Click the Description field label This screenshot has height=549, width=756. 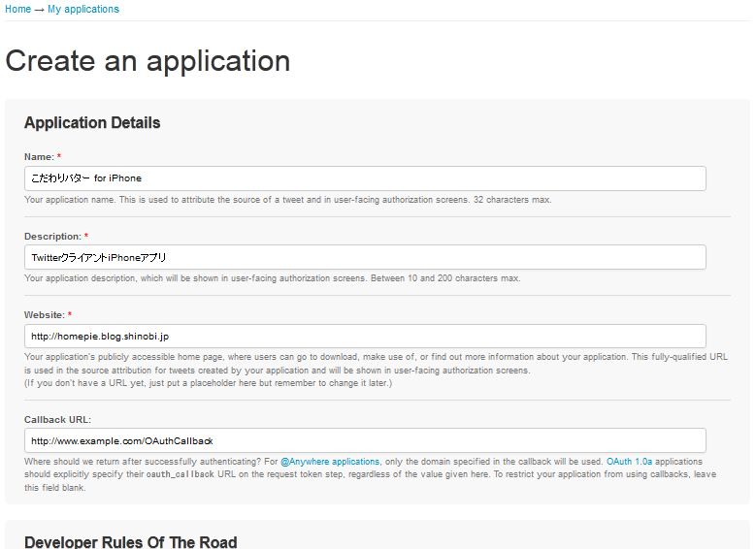[52, 236]
